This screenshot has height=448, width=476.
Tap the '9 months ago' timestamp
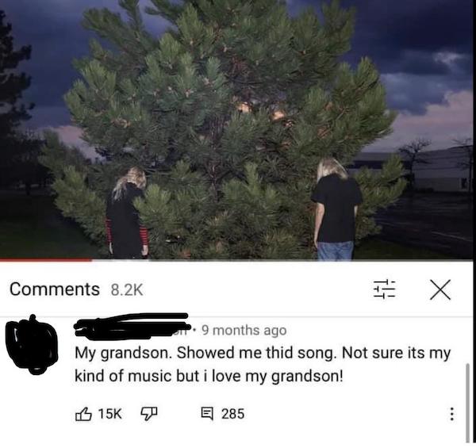244,331
